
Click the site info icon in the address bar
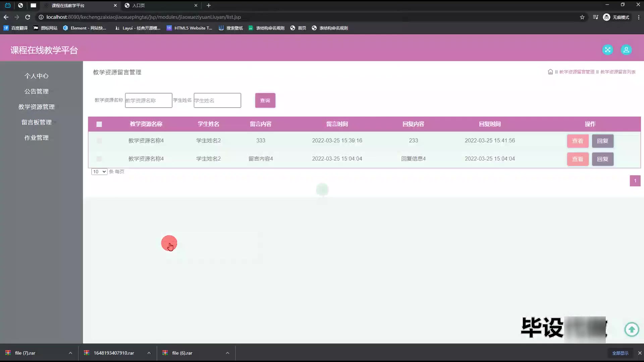[41, 17]
